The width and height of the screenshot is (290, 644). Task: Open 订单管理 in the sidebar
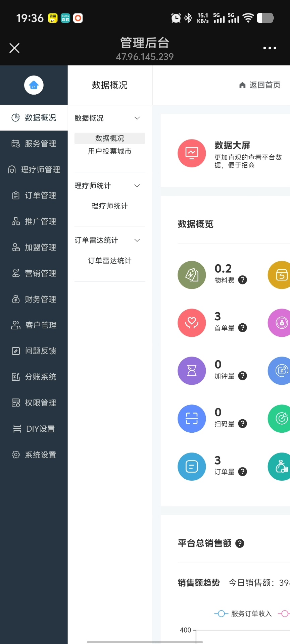click(34, 195)
